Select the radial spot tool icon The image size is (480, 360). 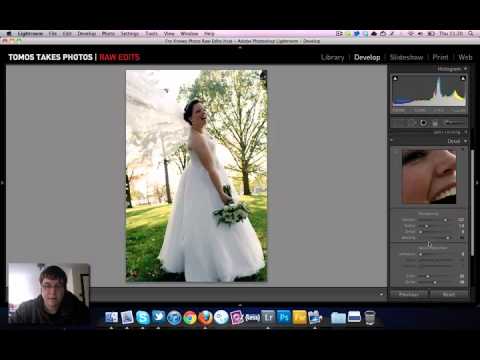[x=423, y=123]
